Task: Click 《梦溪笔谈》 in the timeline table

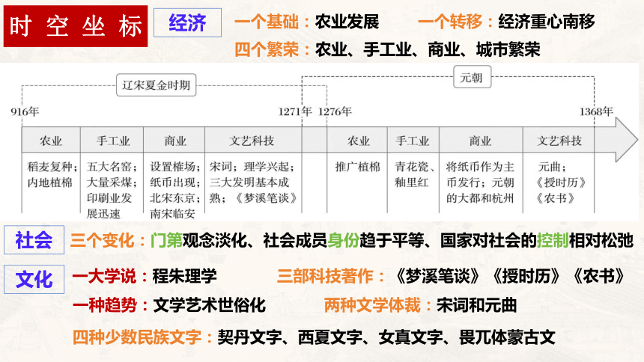Action: [265, 197]
